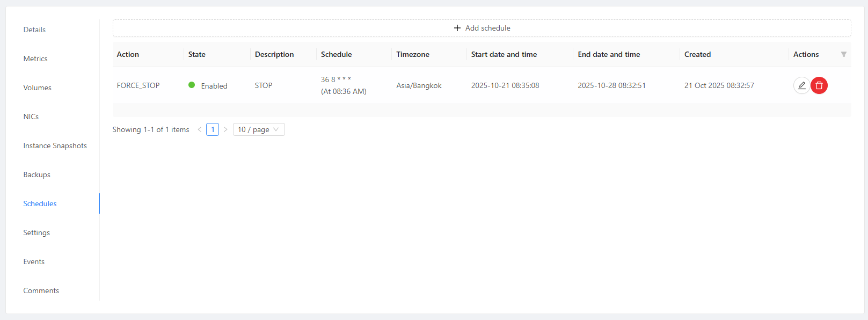Image resolution: width=868 pixels, height=320 pixels.
Task: Switch to the Backups tab
Action: (x=37, y=174)
